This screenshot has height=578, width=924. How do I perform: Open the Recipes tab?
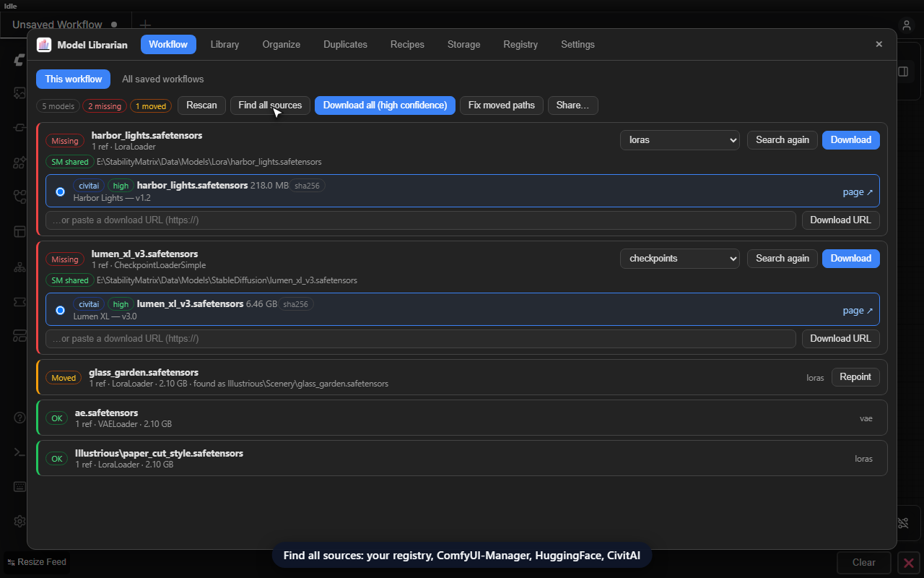click(407, 44)
